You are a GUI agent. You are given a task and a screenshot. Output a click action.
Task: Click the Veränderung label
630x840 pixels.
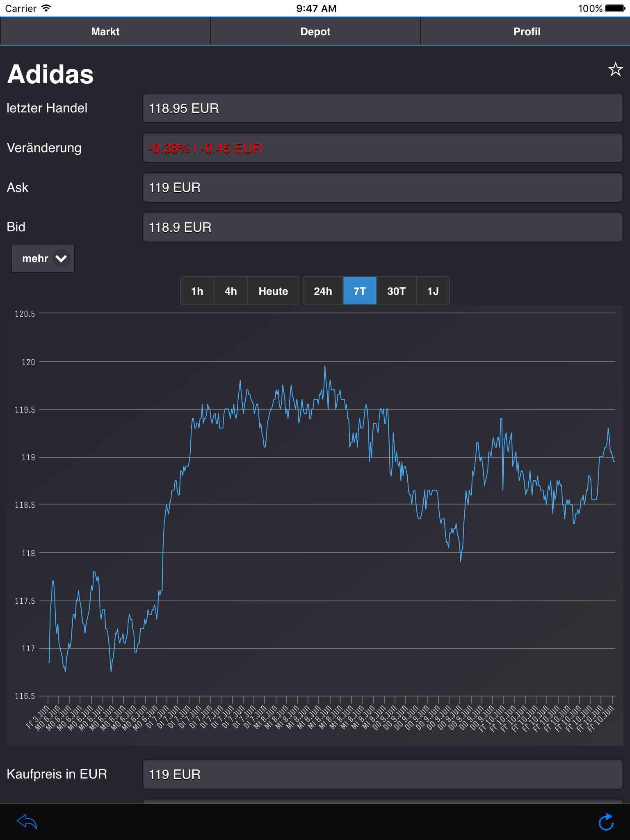[x=44, y=148]
